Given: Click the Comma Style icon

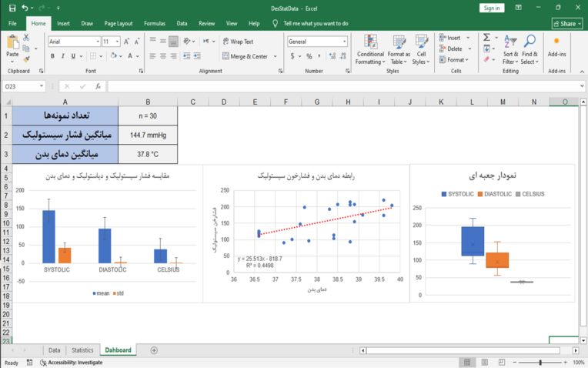Looking at the screenshot, I should (319, 56).
